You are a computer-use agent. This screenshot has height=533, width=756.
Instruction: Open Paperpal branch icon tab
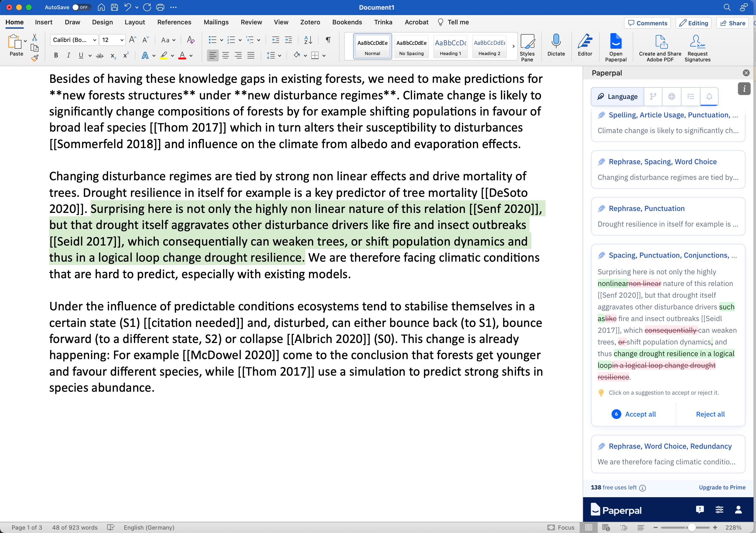(x=653, y=96)
